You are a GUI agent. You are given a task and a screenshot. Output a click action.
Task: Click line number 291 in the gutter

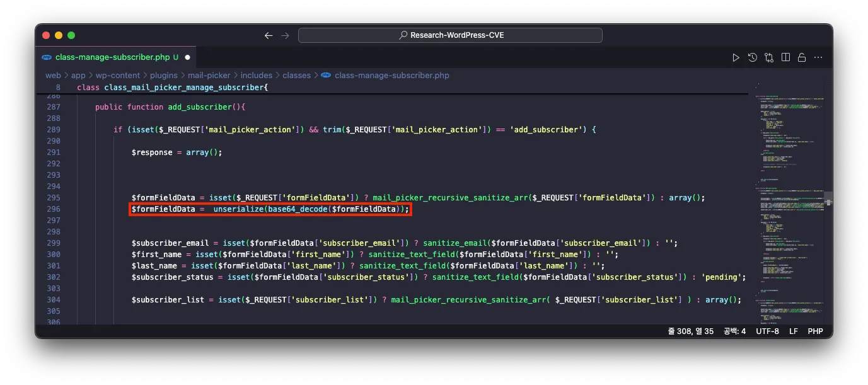pos(53,152)
